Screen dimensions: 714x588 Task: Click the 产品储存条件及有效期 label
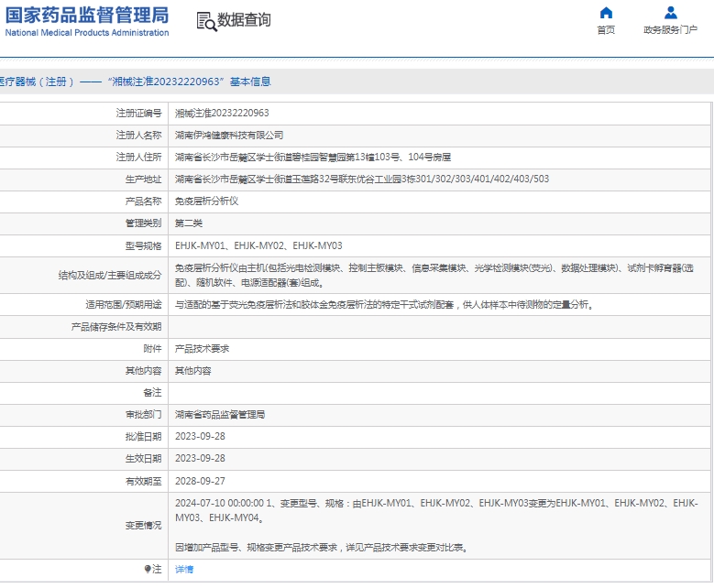point(116,327)
